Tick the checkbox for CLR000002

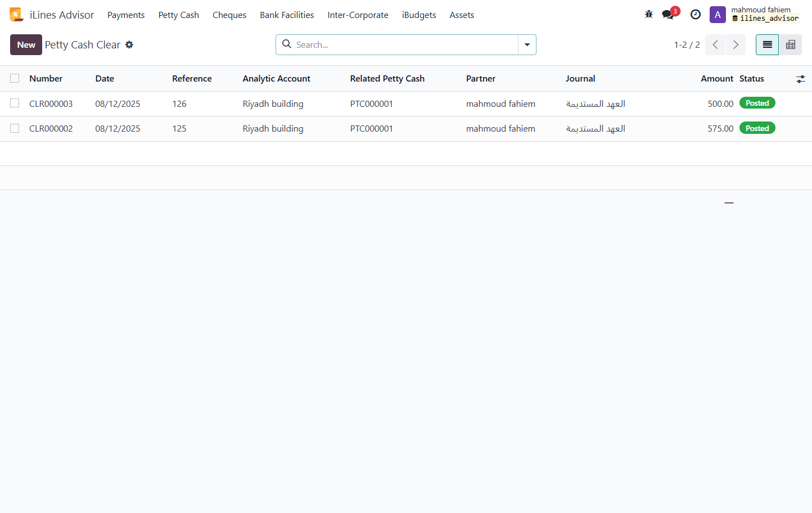pyautogui.click(x=15, y=128)
